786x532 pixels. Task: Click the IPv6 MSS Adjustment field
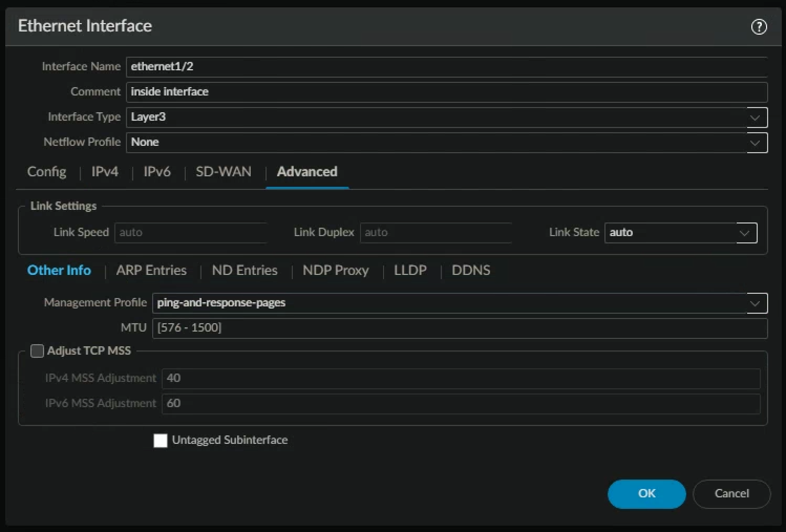tap(461, 403)
